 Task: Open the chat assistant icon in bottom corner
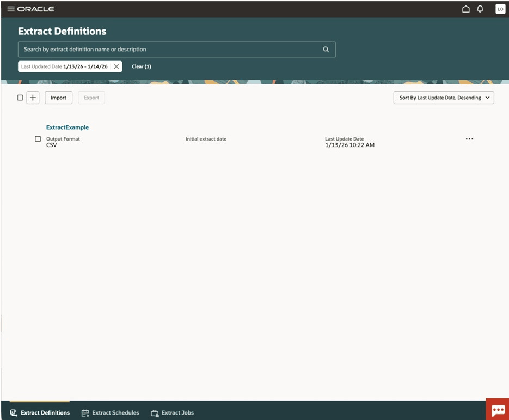point(497,410)
